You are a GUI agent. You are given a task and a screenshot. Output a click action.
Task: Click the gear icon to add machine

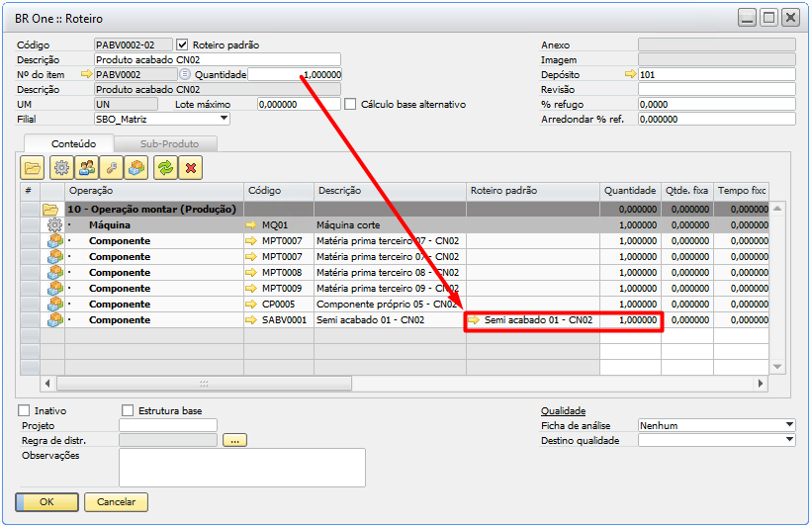(x=61, y=168)
